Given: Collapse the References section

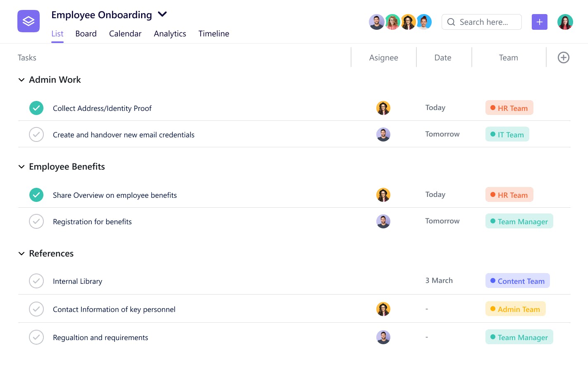Looking at the screenshot, I should 22,253.
